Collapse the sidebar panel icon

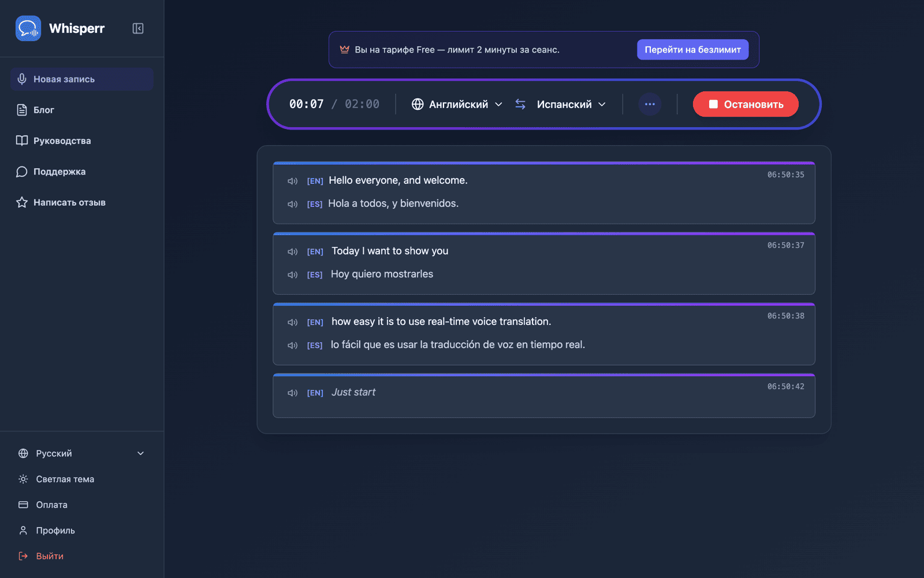click(138, 28)
